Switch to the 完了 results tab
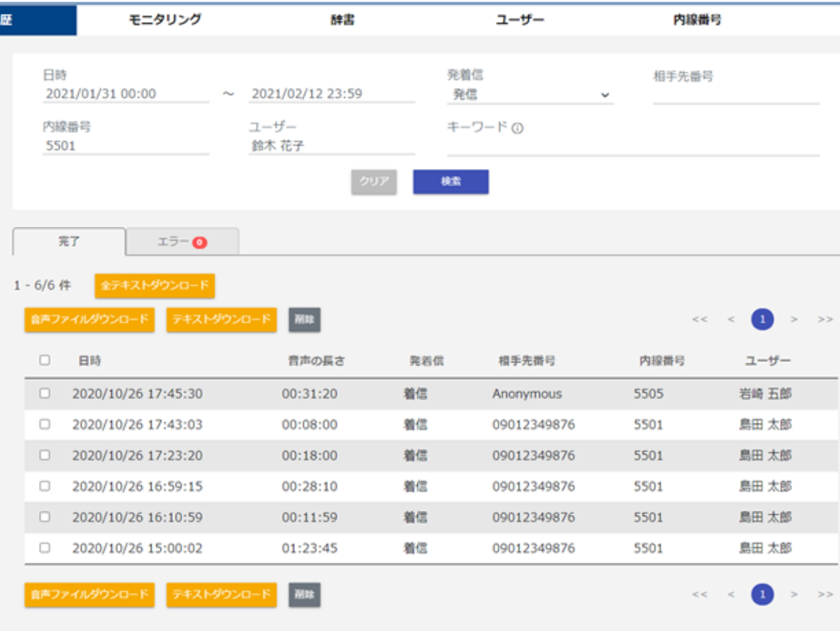 pyautogui.click(x=69, y=241)
